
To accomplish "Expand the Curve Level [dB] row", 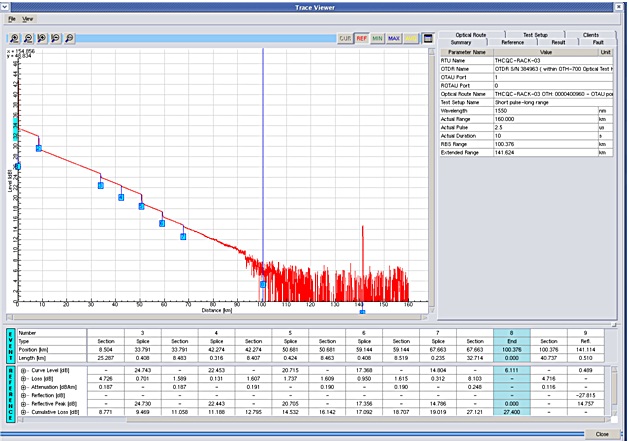I will pos(23,370).
